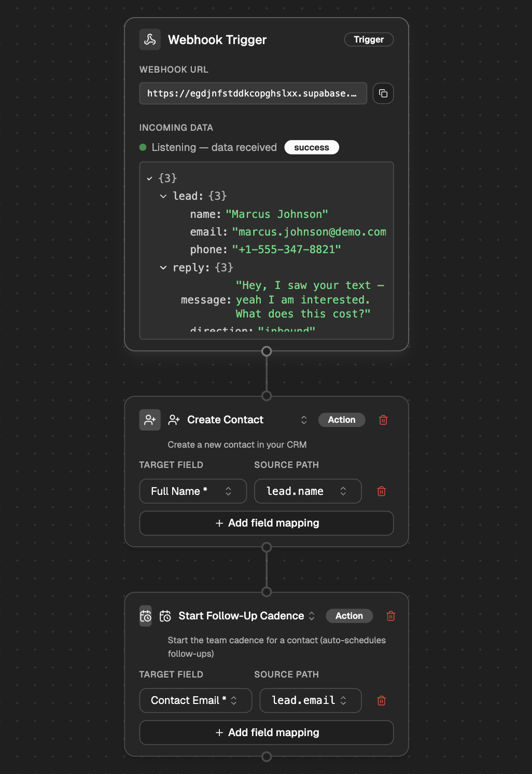This screenshot has width=532, height=774.
Task: Click the Start Follow-Up Cadence node square icon
Action: (x=146, y=616)
